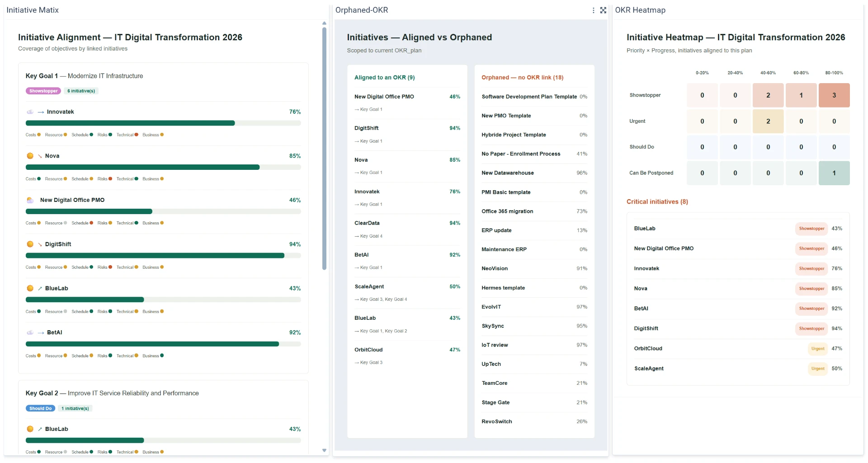
Task: Click the 'Critical initiatives (8)' heading
Action: coord(657,202)
